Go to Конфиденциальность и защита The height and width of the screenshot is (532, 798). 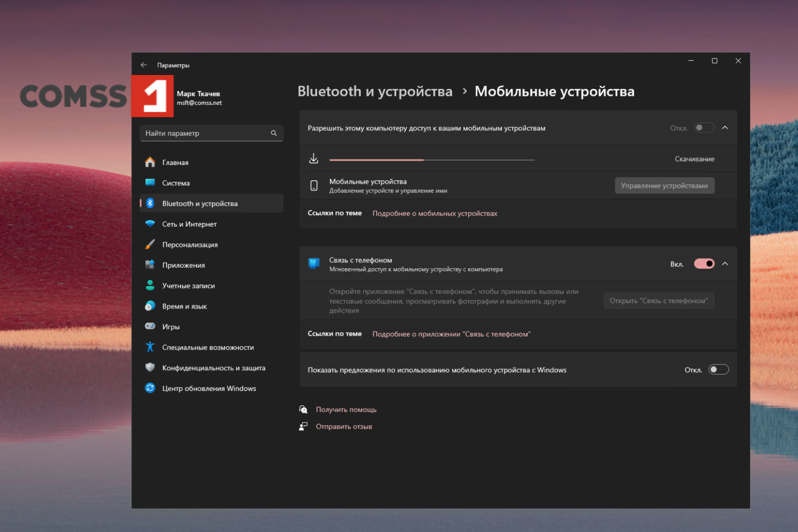pos(211,368)
